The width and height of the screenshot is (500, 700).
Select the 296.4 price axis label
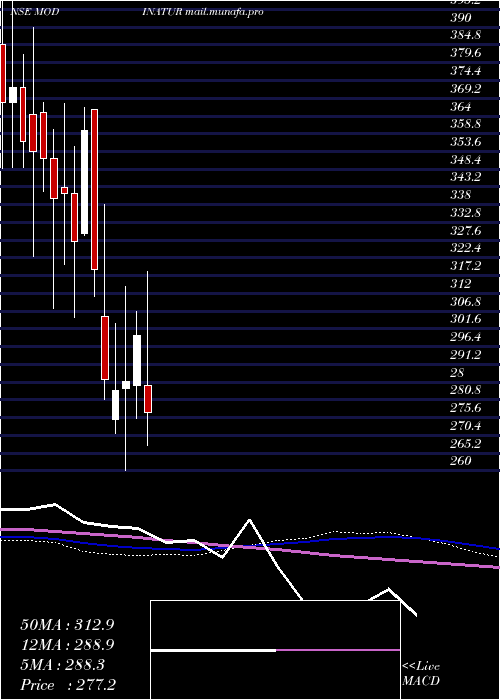point(466,337)
